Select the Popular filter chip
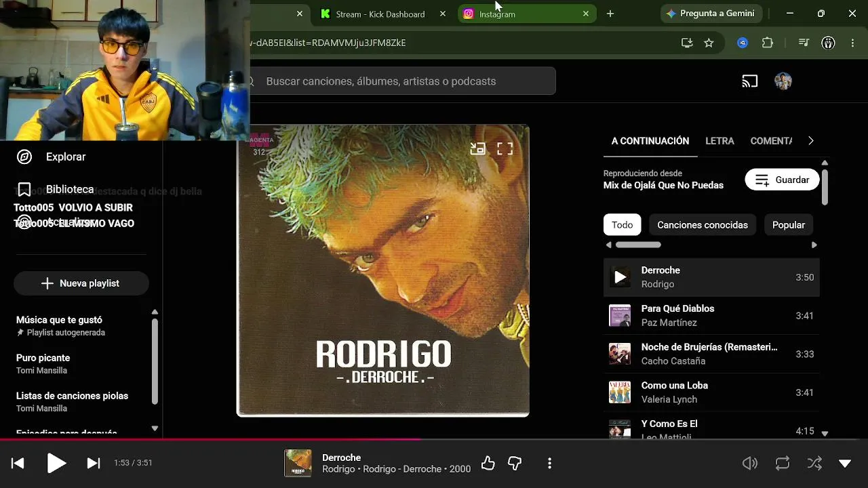The height and width of the screenshot is (488, 868). point(789,225)
